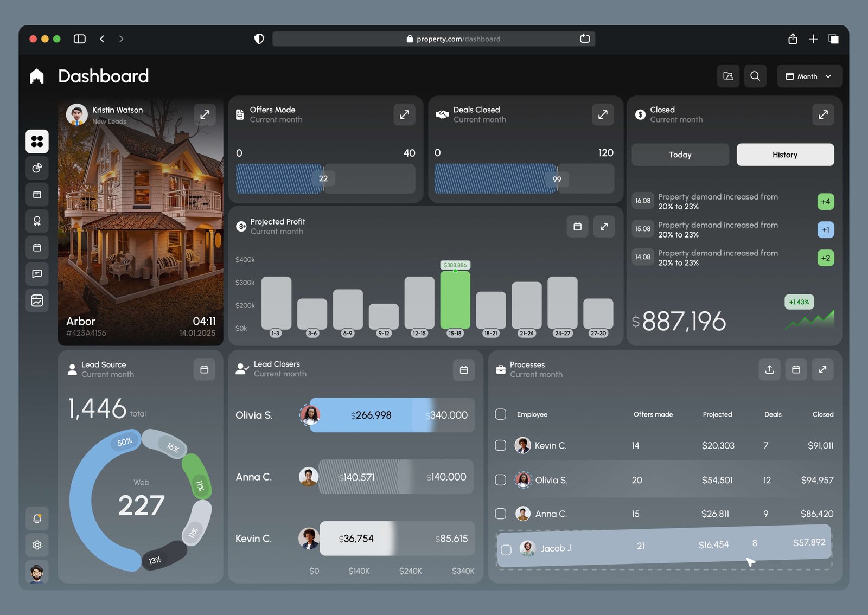Check the Jacob J. row checkbox
Viewport: 868px width, 615px height.
click(x=506, y=550)
